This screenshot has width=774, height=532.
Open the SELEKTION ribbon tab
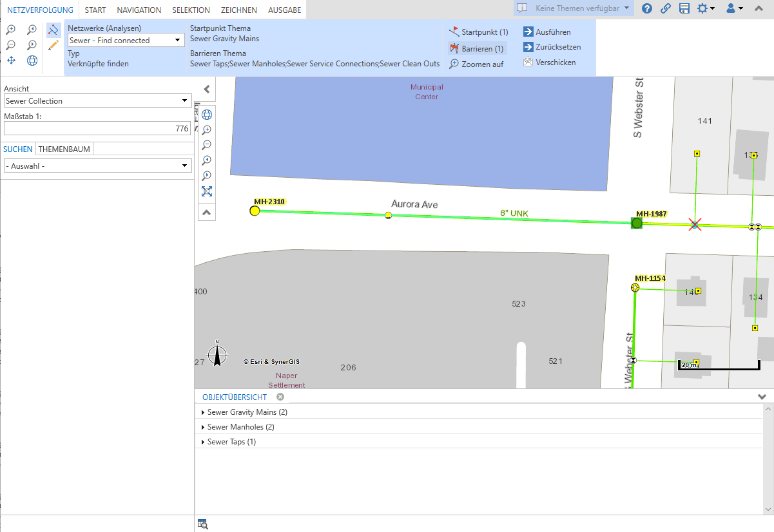coord(191,10)
